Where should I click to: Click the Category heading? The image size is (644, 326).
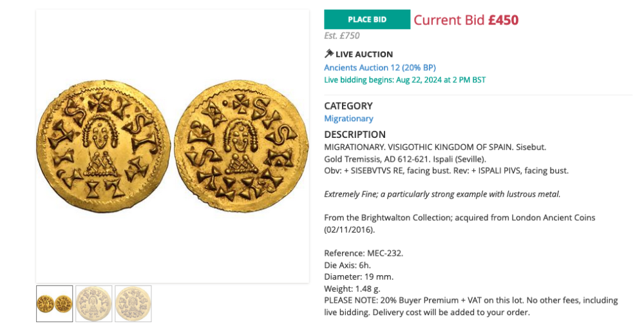click(x=348, y=106)
